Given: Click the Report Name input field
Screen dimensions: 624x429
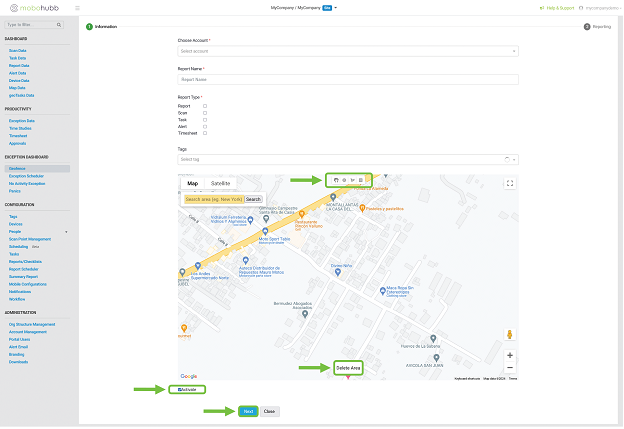Looking at the screenshot, I should (347, 79).
